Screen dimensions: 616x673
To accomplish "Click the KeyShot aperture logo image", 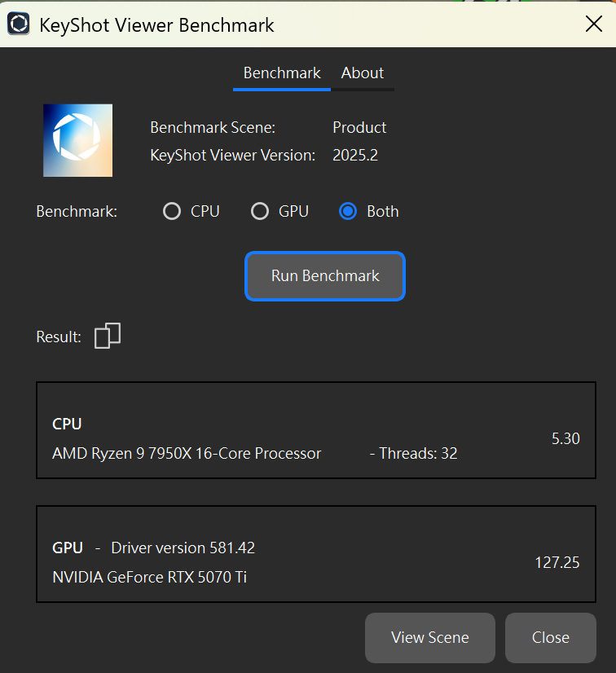I will tap(77, 140).
